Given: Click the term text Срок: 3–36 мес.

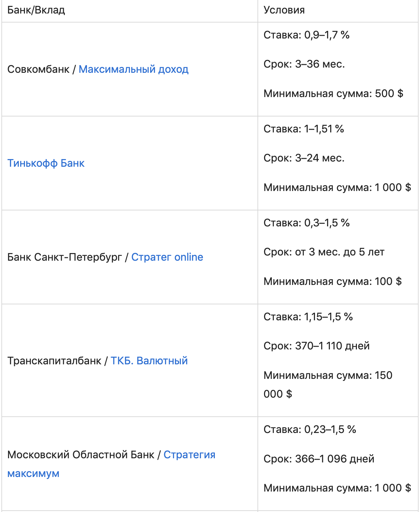Looking at the screenshot, I should click(x=304, y=64).
